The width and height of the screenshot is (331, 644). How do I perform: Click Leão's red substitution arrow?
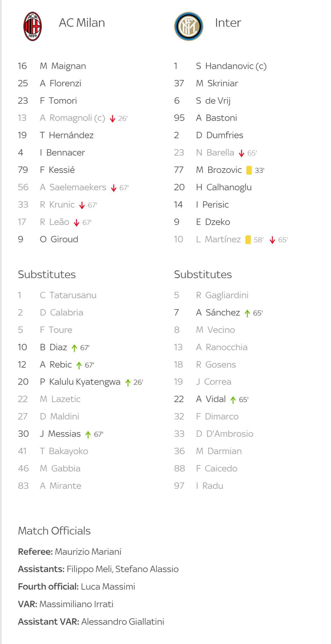click(x=76, y=223)
